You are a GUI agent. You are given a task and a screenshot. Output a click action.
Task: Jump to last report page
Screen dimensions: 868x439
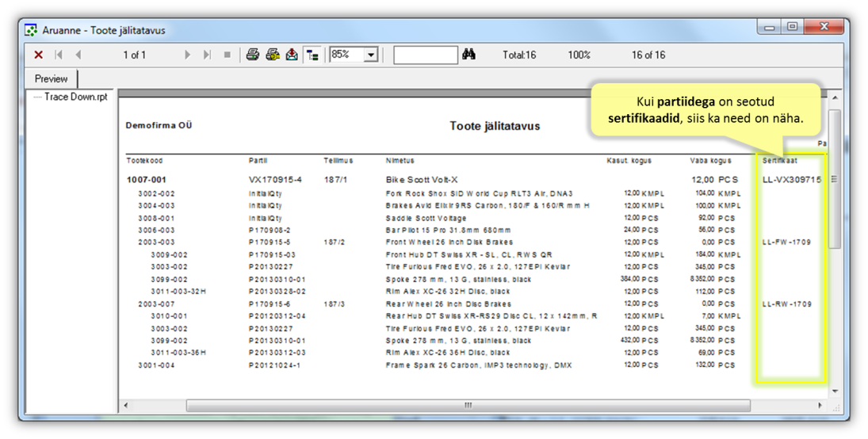pyautogui.click(x=207, y=55)
